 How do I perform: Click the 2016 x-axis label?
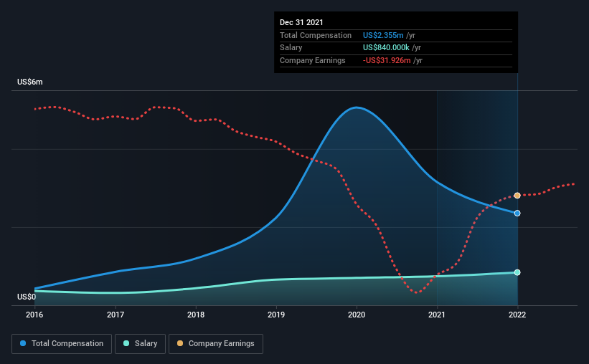coord(34,315)
